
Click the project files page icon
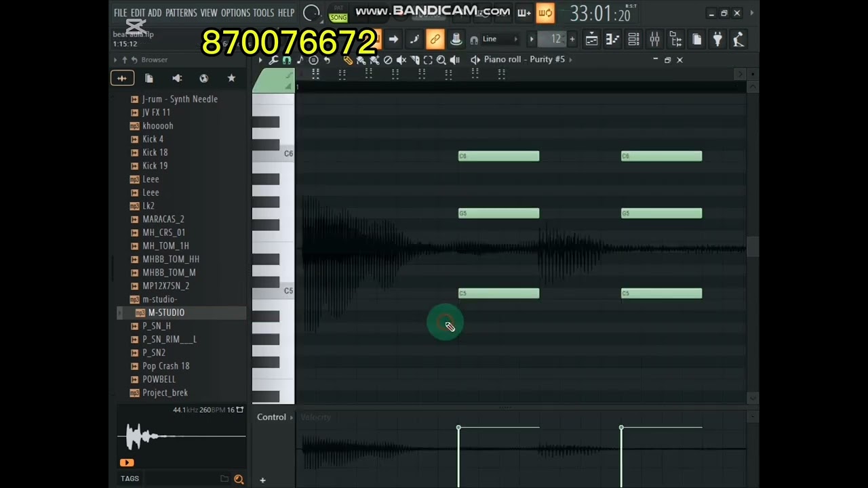pos(696,39)
